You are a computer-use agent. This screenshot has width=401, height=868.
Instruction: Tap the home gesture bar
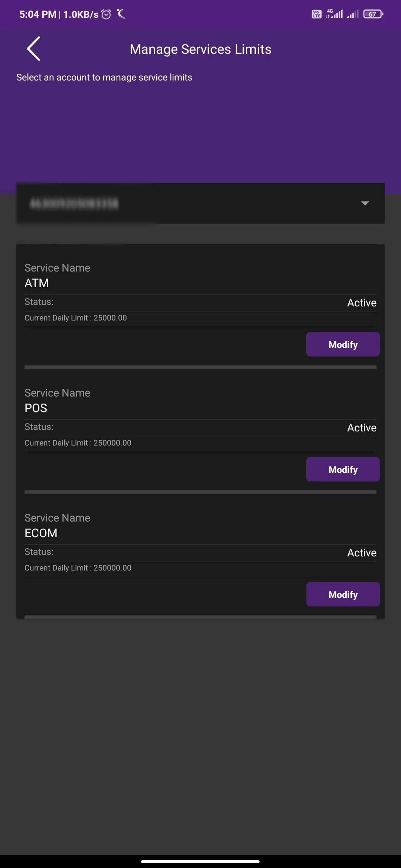coord(200,861)
